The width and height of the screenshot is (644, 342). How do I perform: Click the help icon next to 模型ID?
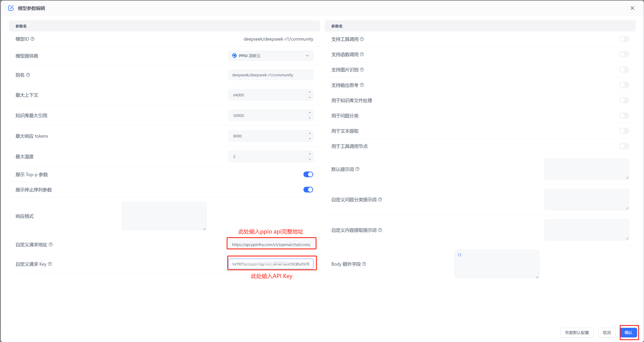pyautogui.click(x=33, y=39)
